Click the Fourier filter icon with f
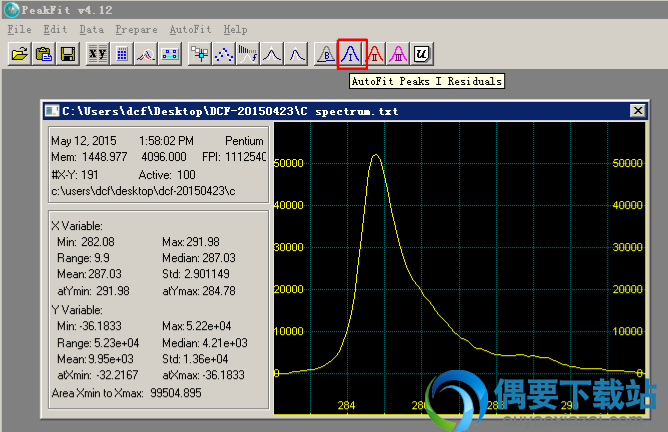668x432 pixels. pos(248,54)
